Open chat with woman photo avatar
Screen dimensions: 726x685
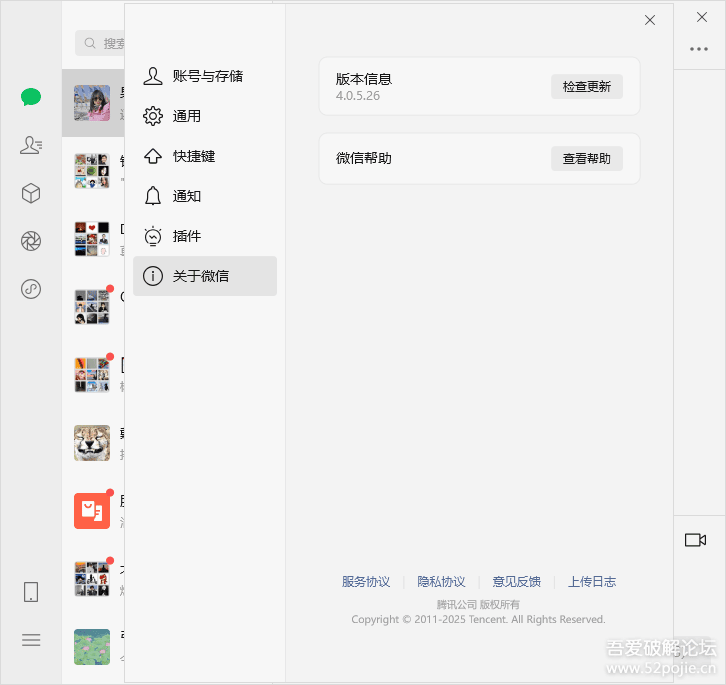pos(92,103)
